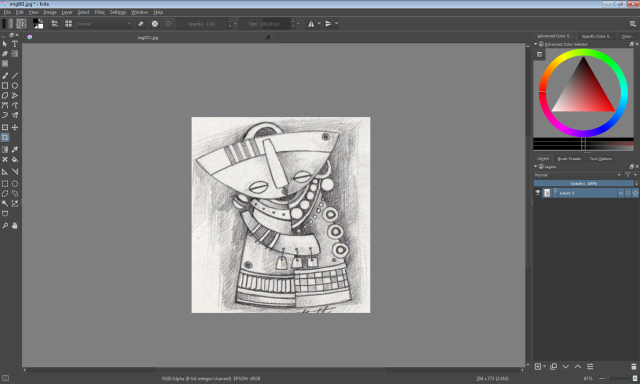The image size is (640, 384).
Task: Toggle lock on Layer 1 row
Action: 621,193
